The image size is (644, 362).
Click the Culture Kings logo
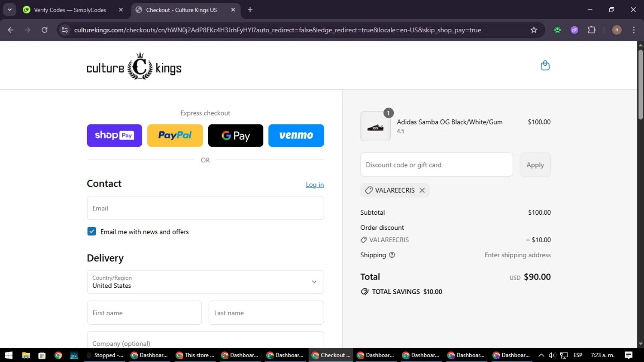click(134, 66)
